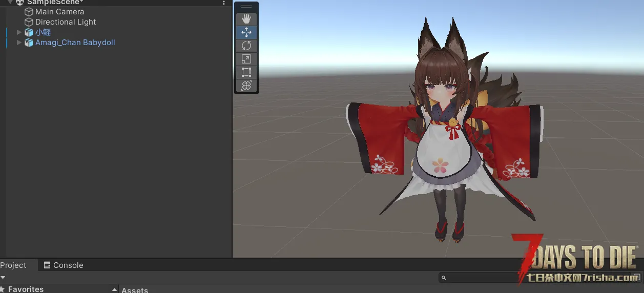Switch to the Rotate tool

click(x=246, y=46)
